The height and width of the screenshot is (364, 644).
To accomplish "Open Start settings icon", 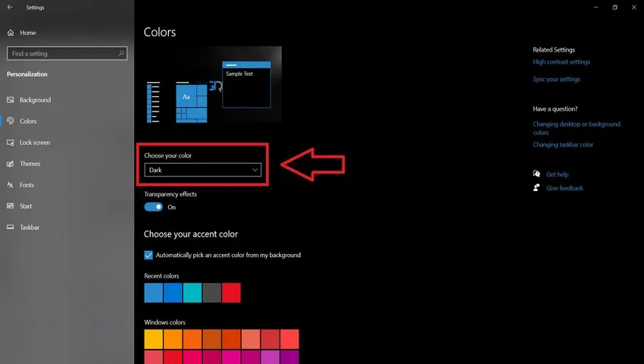I will tap(11, 206).
